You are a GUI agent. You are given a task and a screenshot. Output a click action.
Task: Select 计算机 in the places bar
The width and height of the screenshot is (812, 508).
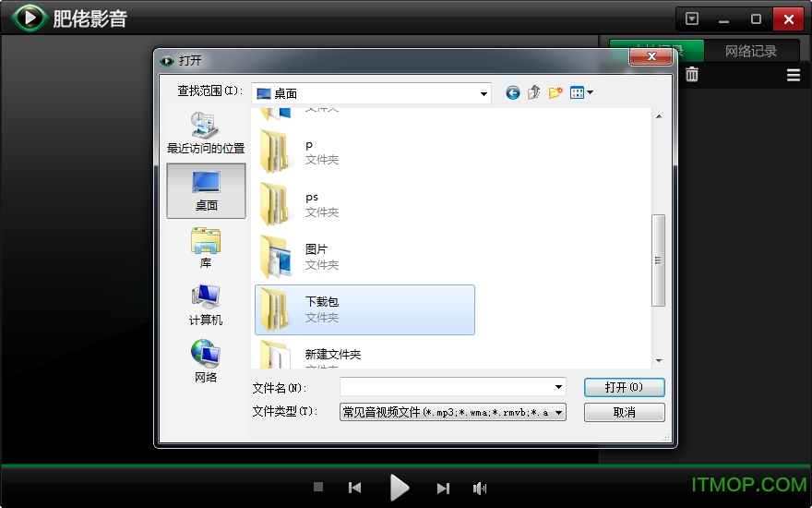coord(206,305)
